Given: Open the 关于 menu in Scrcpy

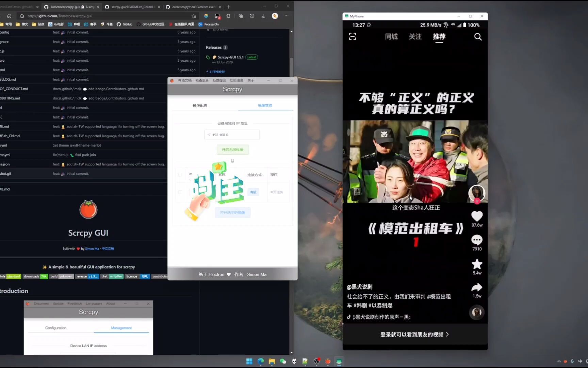Looking at the screenshot, I should point(251,80).
